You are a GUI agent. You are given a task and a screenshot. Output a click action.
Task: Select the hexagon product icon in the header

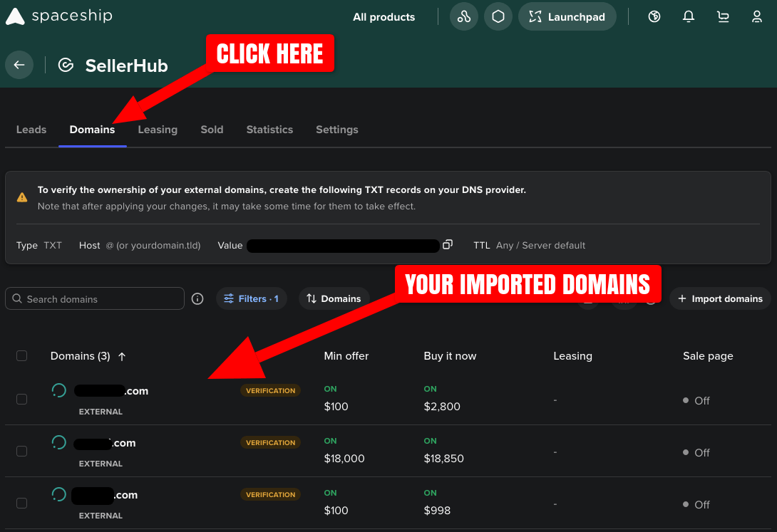[498, 16]
